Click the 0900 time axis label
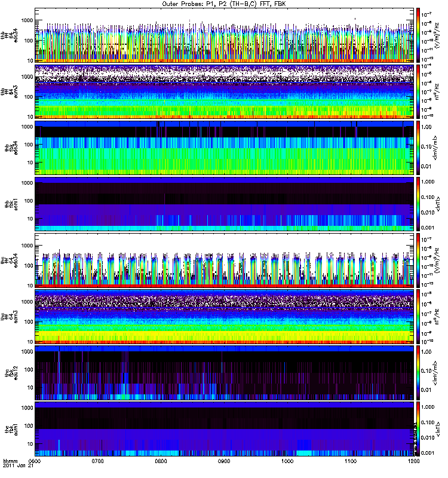The width and height of the screenshot is (448, 478). click(x=225, y=462)
